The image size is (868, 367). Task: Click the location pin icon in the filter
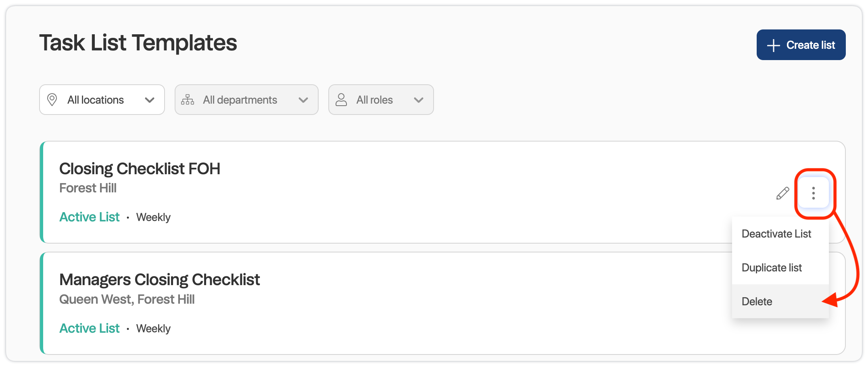click(x=52, y=100)
